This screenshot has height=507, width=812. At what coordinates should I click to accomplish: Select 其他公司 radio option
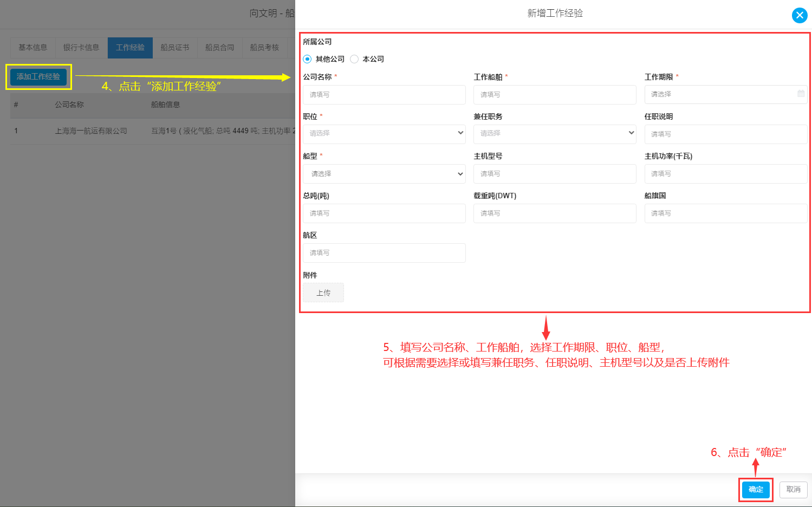(x=307, y=59)
